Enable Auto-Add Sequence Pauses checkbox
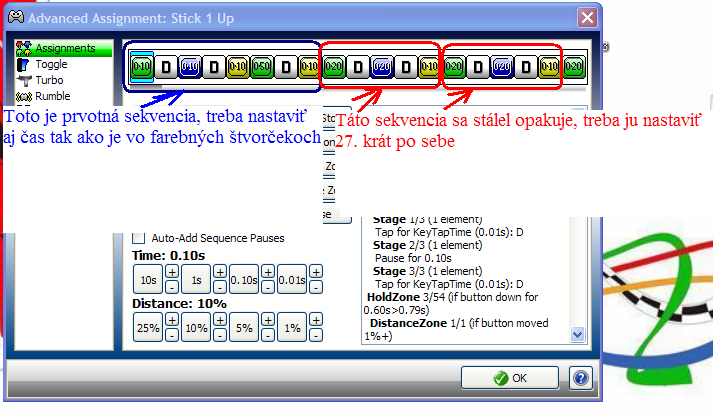Screen dimensions: 713x413 click(139, 238)
